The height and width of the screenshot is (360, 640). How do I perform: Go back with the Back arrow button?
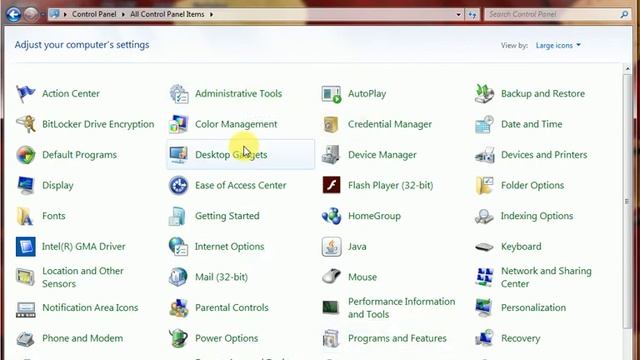coord(13,14)
